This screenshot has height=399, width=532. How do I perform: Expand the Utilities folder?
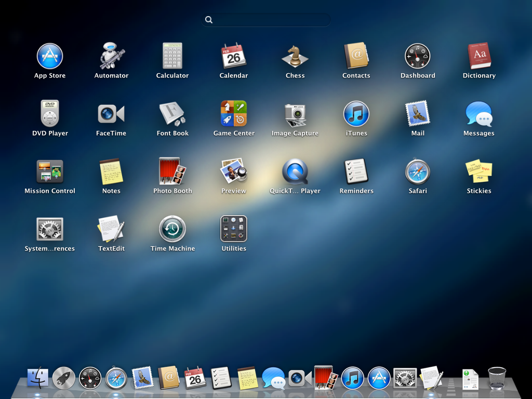click(234, 229)
